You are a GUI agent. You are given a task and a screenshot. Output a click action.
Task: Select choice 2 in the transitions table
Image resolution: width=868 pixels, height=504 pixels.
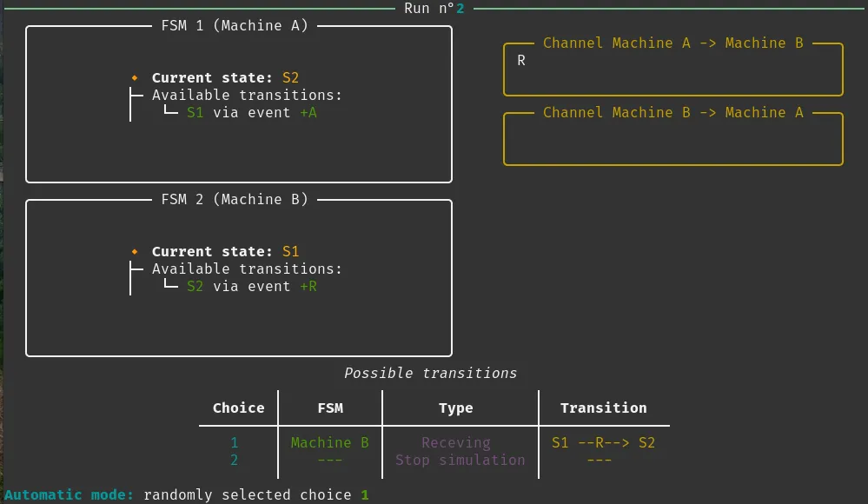[235, 461]
